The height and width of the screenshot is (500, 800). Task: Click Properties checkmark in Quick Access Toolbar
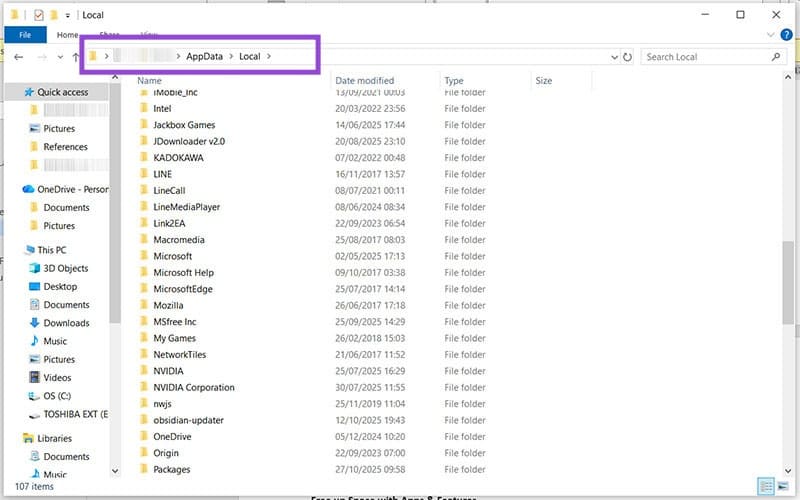pos(39,15)
